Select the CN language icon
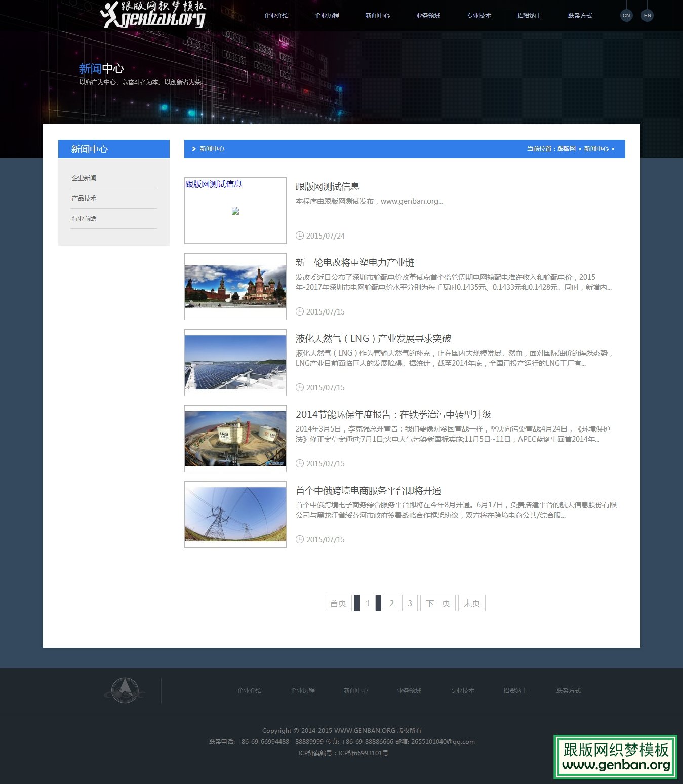 (626, 15)
